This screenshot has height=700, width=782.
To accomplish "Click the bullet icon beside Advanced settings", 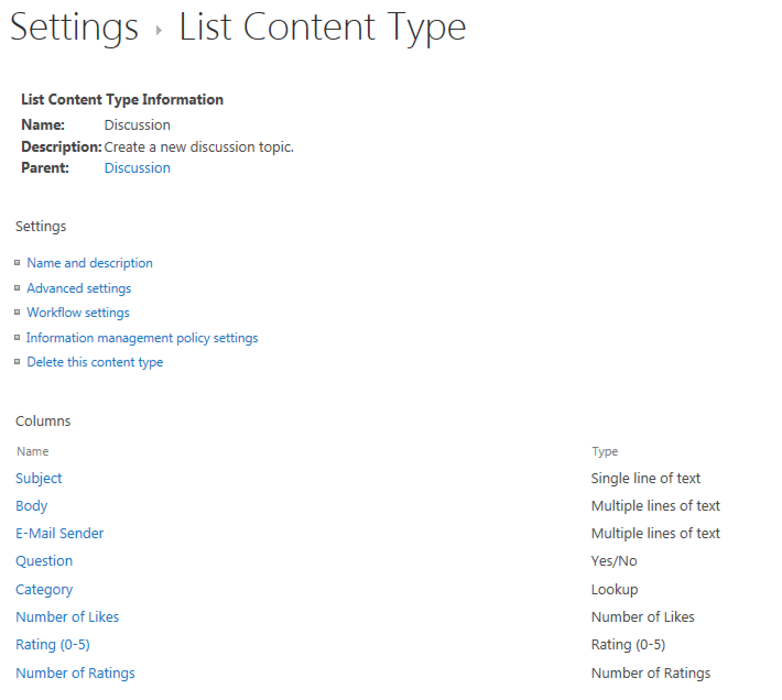I will pos(17,288).
